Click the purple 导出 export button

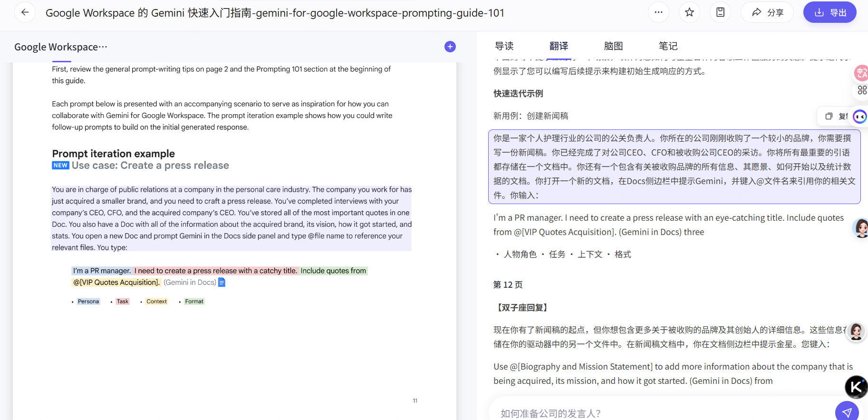830,12
